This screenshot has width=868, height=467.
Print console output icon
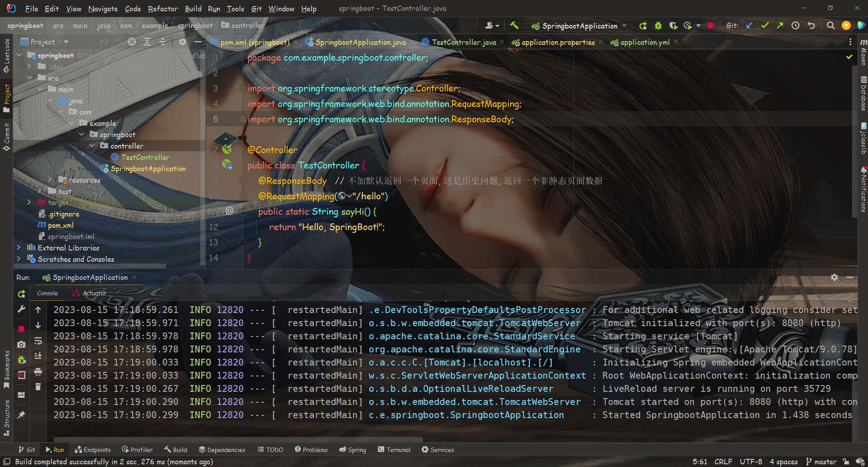(38, 371)
